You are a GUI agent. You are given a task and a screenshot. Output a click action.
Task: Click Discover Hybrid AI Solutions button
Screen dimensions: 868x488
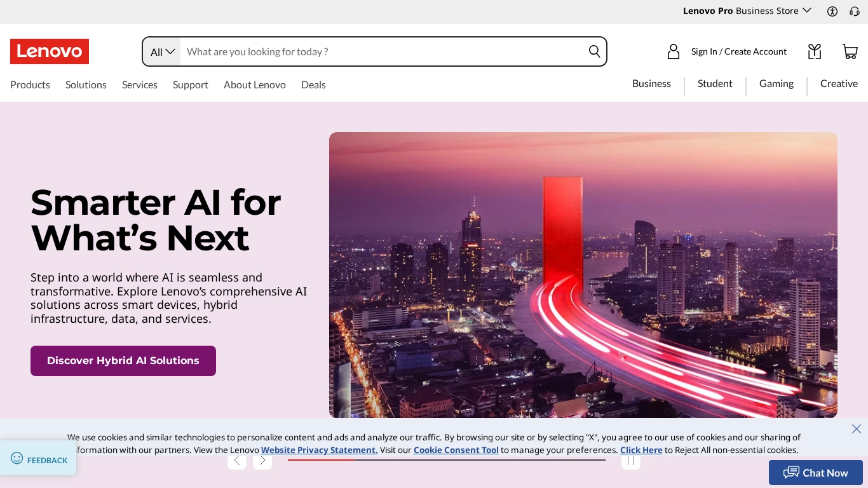pos(123,361)
